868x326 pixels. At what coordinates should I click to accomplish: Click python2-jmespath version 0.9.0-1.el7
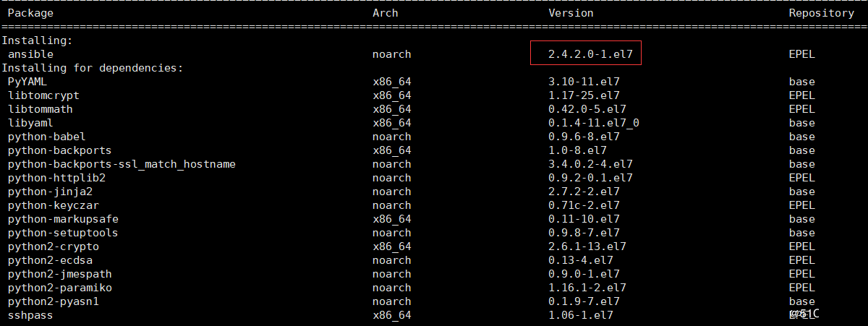tap(584, 274)
